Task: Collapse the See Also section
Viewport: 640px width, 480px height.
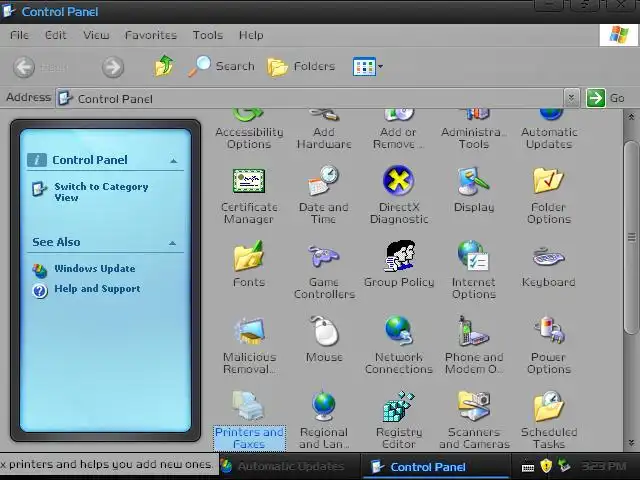Action: pyautogui.click(x=172, y=243)
